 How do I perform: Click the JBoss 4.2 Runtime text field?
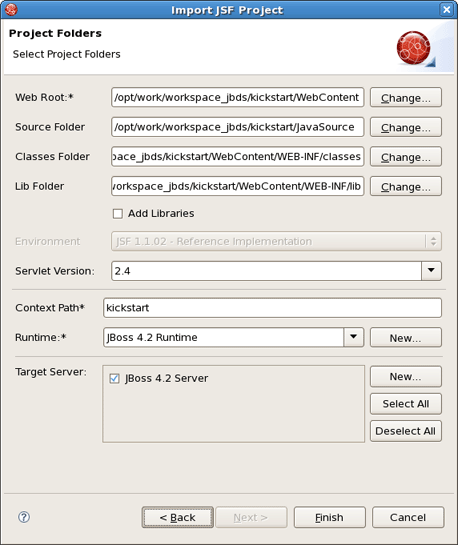pos(223,337)
